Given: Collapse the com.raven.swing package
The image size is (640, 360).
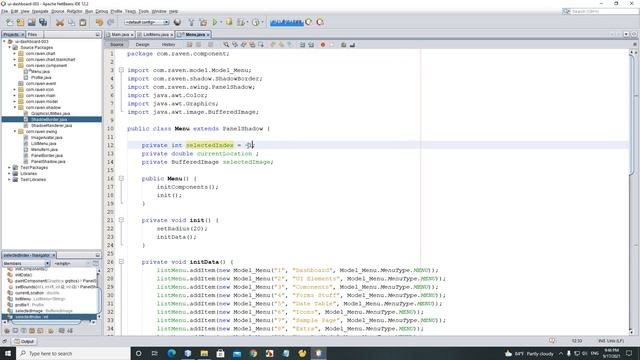Looking at the screenshot, I should [15, 131].
